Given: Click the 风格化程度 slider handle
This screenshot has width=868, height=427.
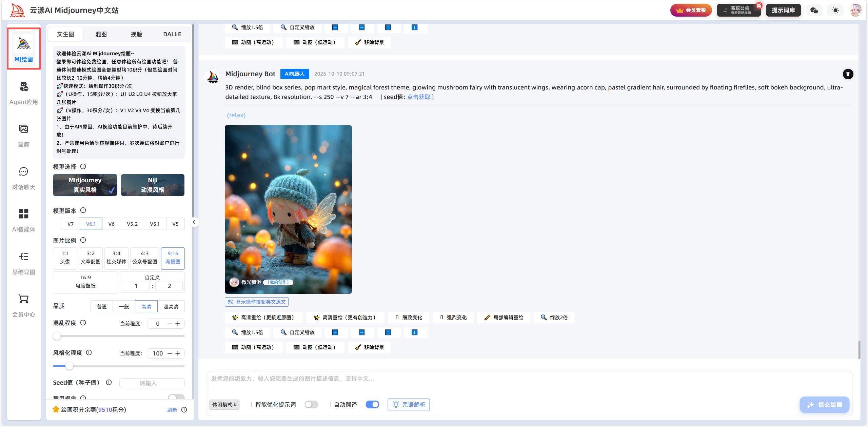Looking at the screenshot, I should click(x=69, y=366).
